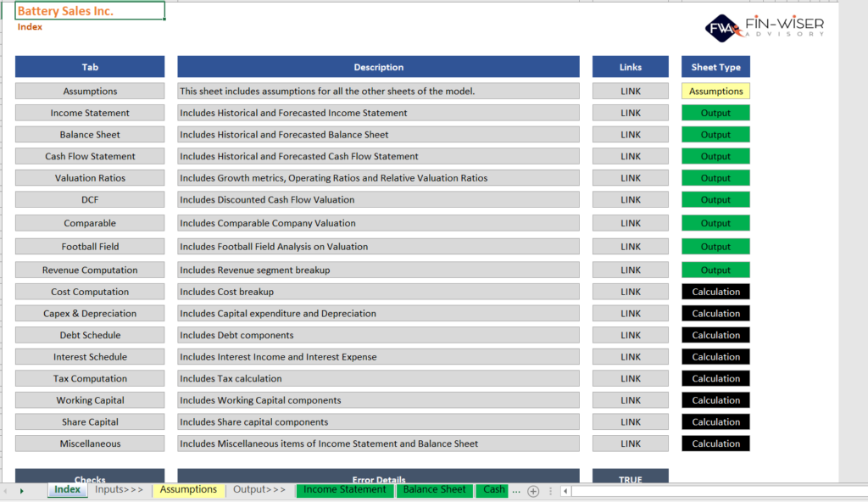Select the Balance Sheet sheet tab
868x502 pixels.
tap(434, 490)
